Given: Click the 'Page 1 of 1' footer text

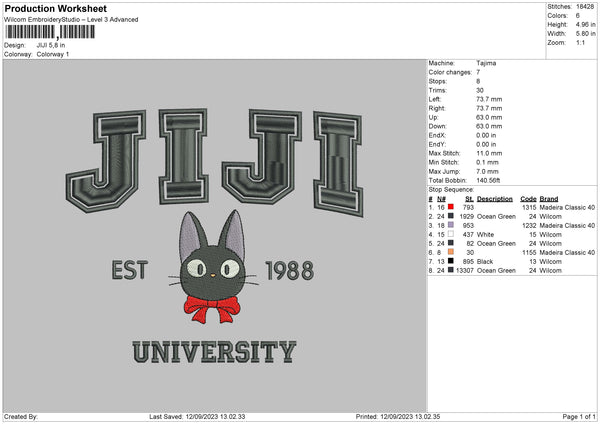Looking at the screenshot, I should [x=579, y=417].
